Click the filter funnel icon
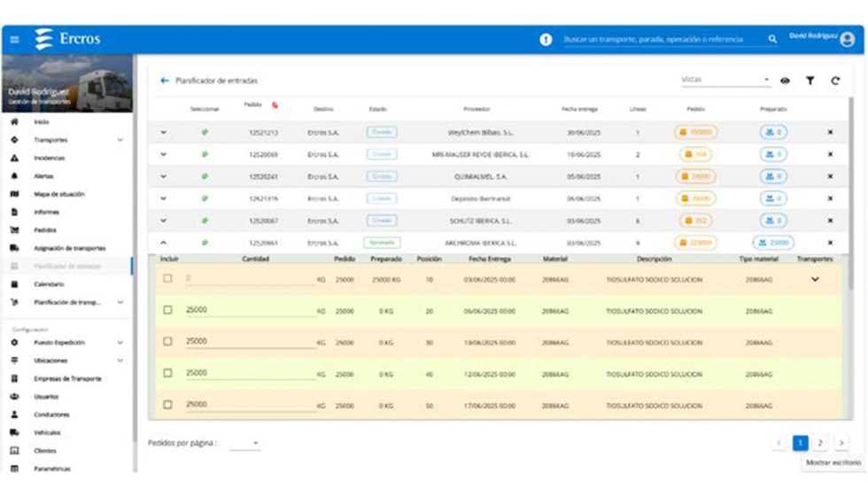 pyautogui.click(x=810, y=81)
